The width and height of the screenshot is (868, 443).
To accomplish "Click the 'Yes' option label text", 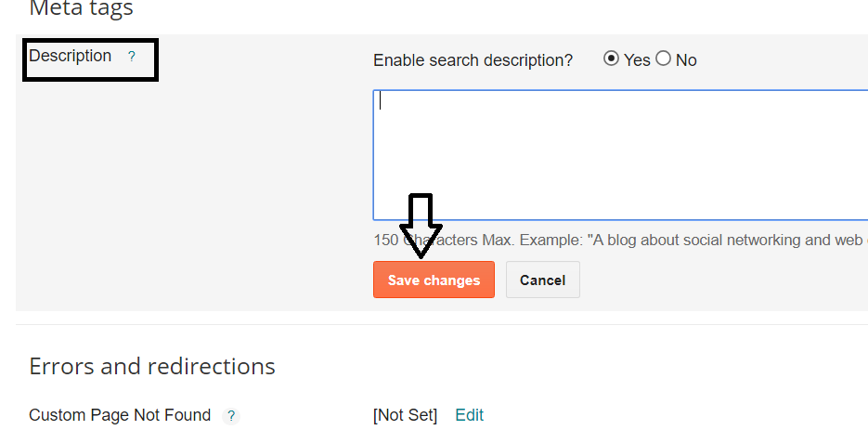I will click(637, 60).
